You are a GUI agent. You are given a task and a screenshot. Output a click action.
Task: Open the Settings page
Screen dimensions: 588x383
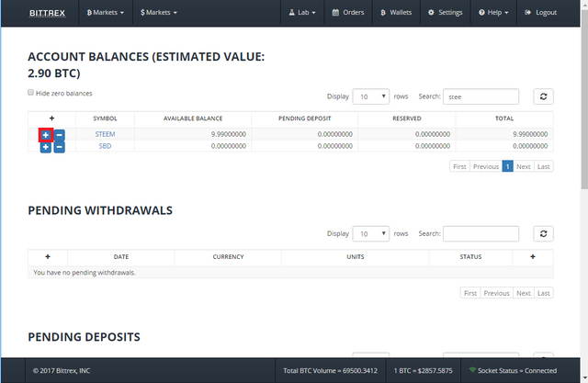(x=446, y=12)
